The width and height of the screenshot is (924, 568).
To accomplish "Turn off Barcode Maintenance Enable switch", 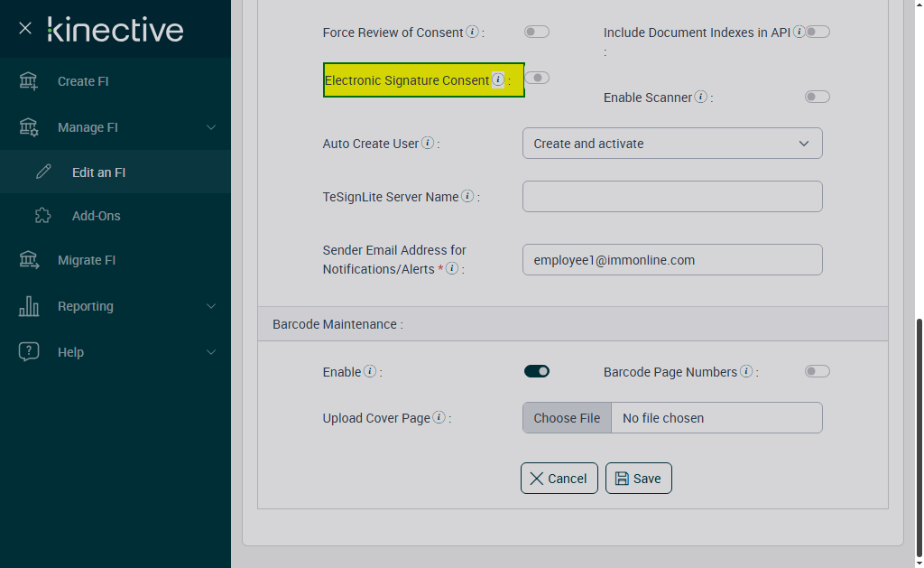I will click(537, 371).
